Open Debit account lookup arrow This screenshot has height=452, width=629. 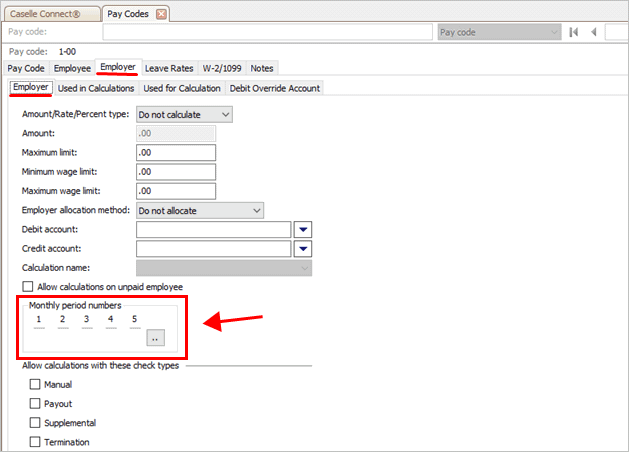[302, 229]
